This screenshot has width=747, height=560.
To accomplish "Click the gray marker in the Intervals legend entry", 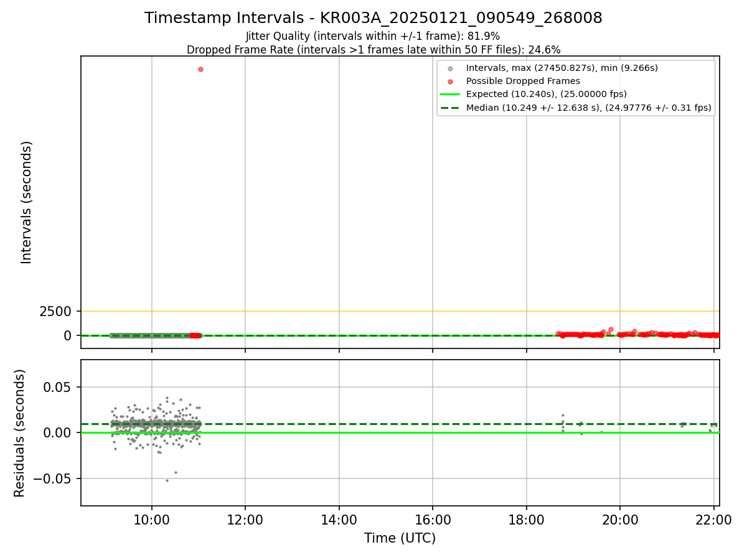I will click(450, 68).
